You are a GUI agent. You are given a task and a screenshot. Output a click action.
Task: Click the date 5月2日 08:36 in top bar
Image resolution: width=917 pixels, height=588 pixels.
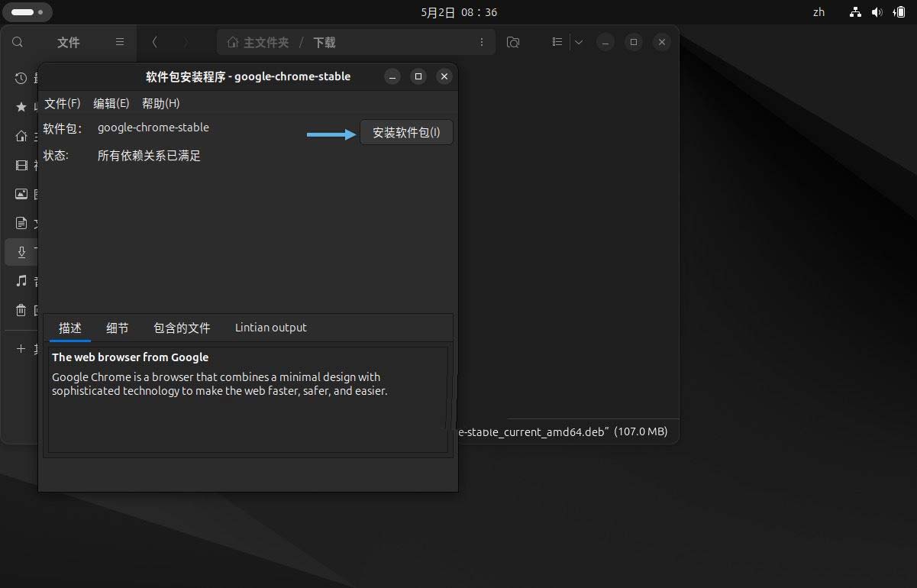click(x=457, y=11)
